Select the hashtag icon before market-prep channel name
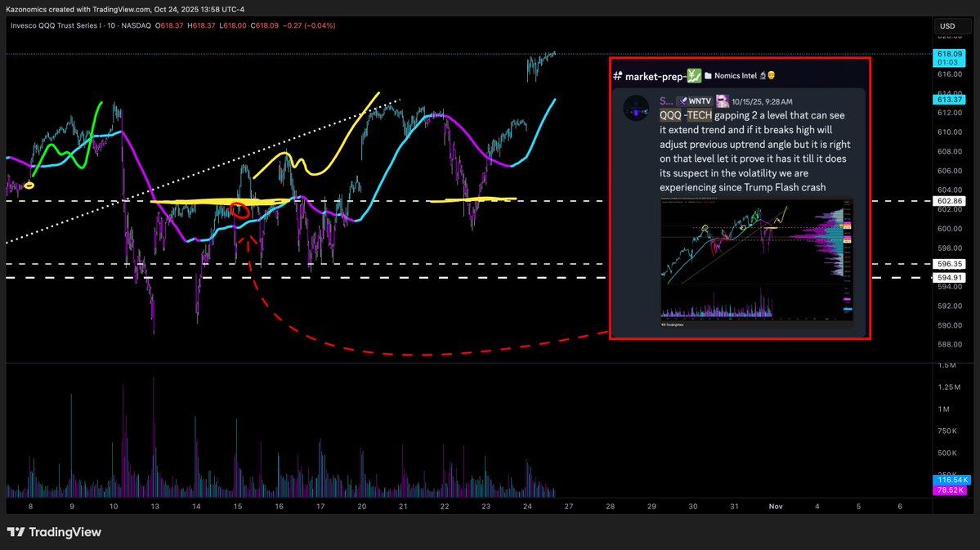The height and width of the screenshot is (550, 980). pos(617,75)
